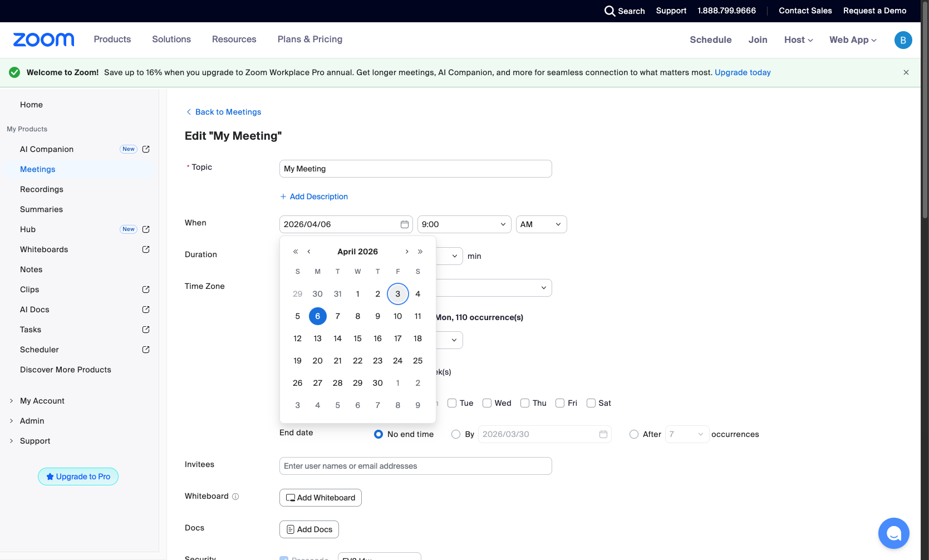Image resolution: width=929 pixels, height=560 pixels.
Task: Open the Time Zone dropdown
Action: [x=493, y=288]
